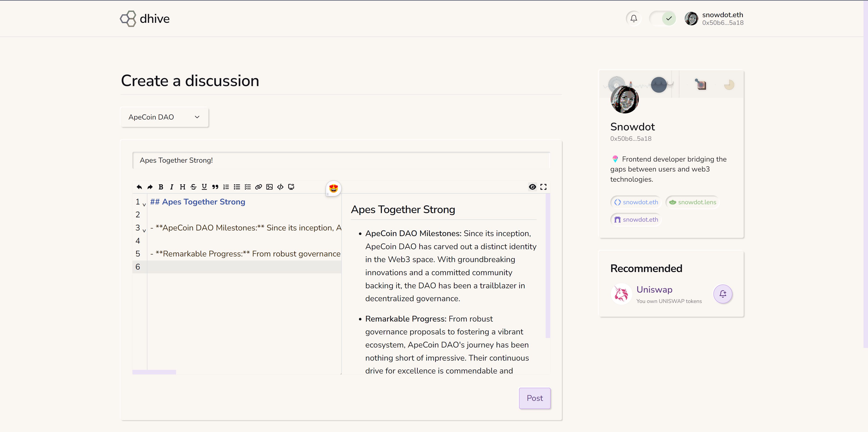Insert a hyperlink with the link icon
The height and width of the screenshot is (432, 868).
tap(258, 187)
